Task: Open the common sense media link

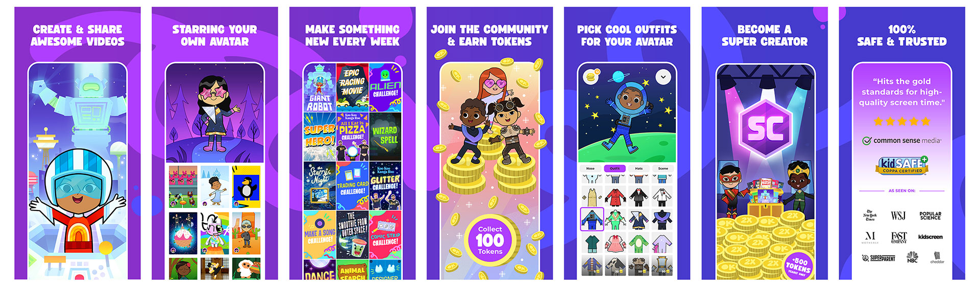Action: coord(902,141)
